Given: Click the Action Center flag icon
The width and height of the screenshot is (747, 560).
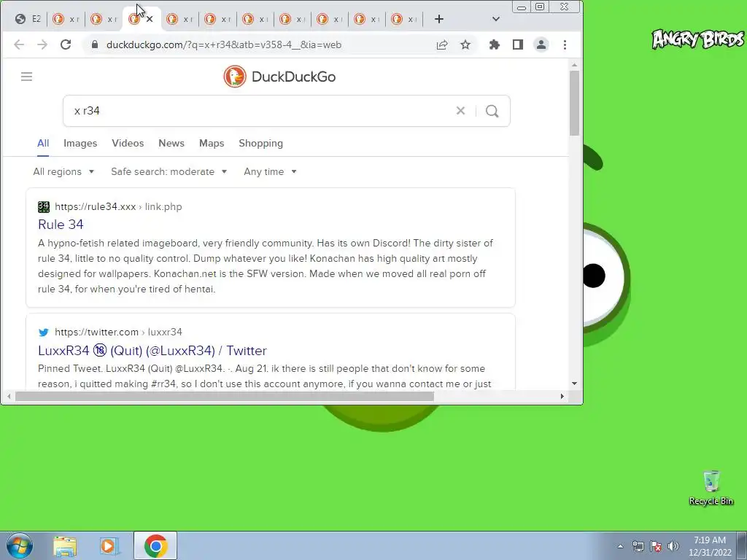Looking at the screenshot, I should click(x=656, y=546).
